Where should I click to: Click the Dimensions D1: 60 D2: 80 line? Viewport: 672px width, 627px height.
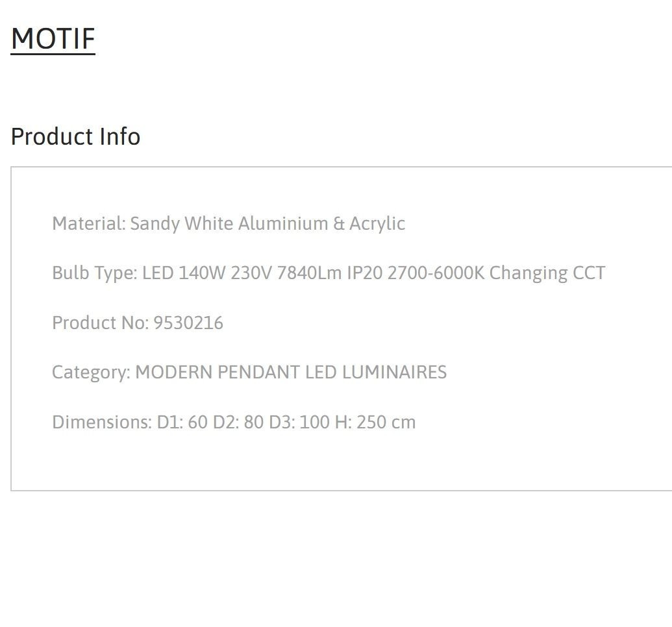pyautogui.click(x=234, y=422)
